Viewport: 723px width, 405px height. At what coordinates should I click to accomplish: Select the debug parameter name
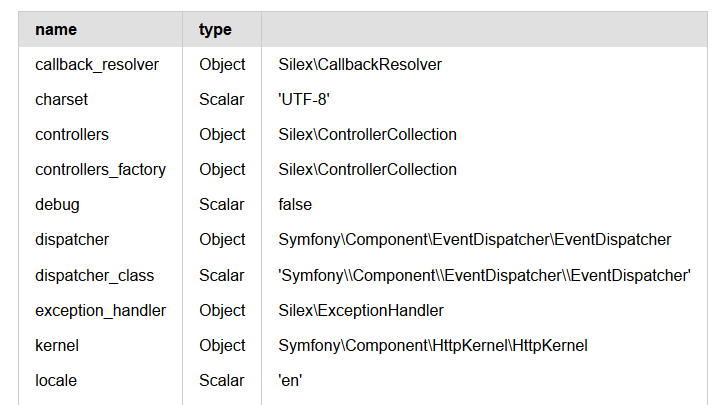[x=57, y=204]
